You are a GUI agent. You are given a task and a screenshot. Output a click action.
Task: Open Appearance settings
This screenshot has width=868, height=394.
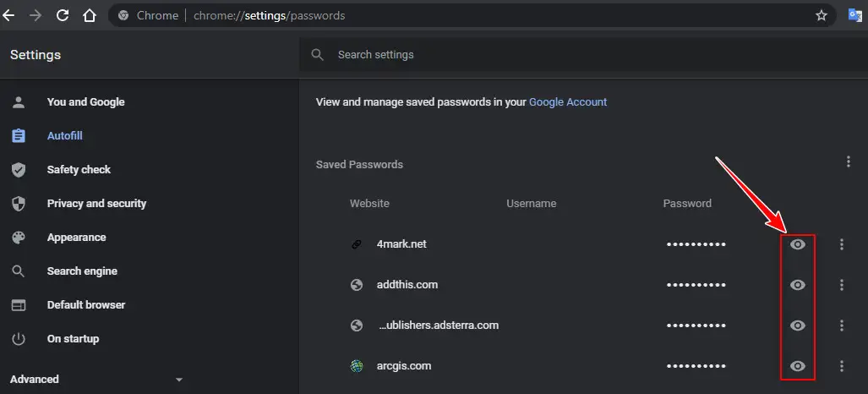(76, 238)
